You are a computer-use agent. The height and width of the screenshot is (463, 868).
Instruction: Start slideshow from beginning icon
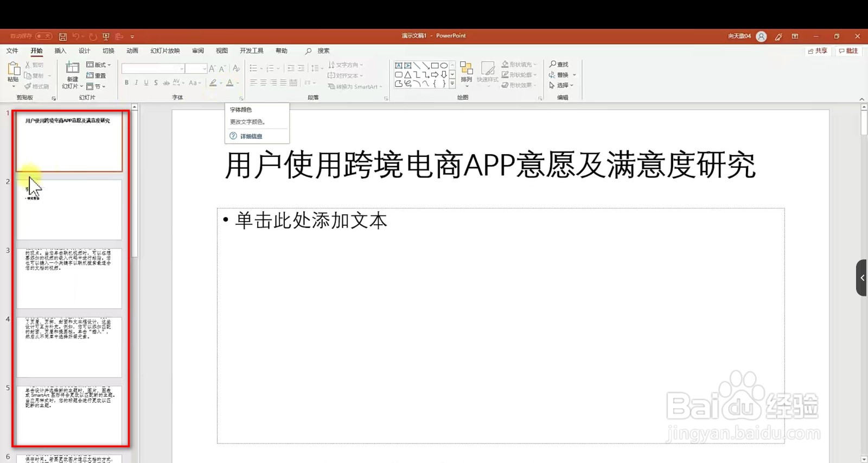click(x=106, y=36)
